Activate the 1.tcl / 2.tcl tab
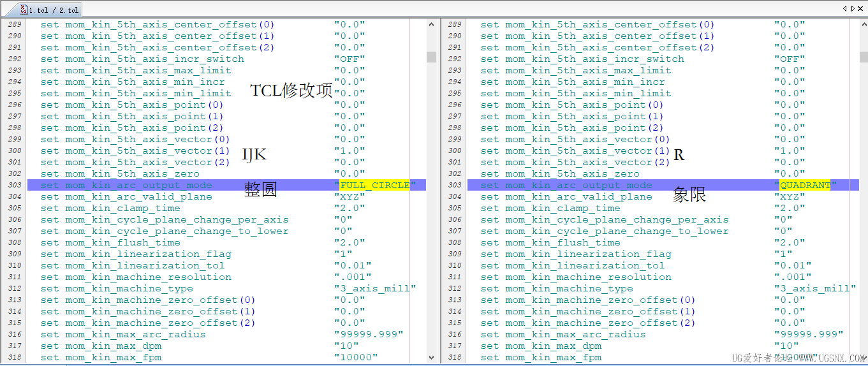This screenshot has height=366, width=868. [x=49, y=10]
